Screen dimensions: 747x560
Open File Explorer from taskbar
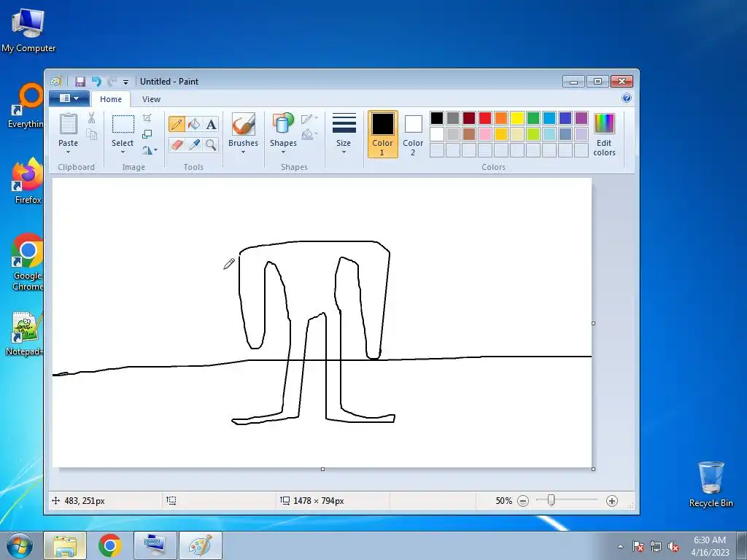(x=65, y=545)
